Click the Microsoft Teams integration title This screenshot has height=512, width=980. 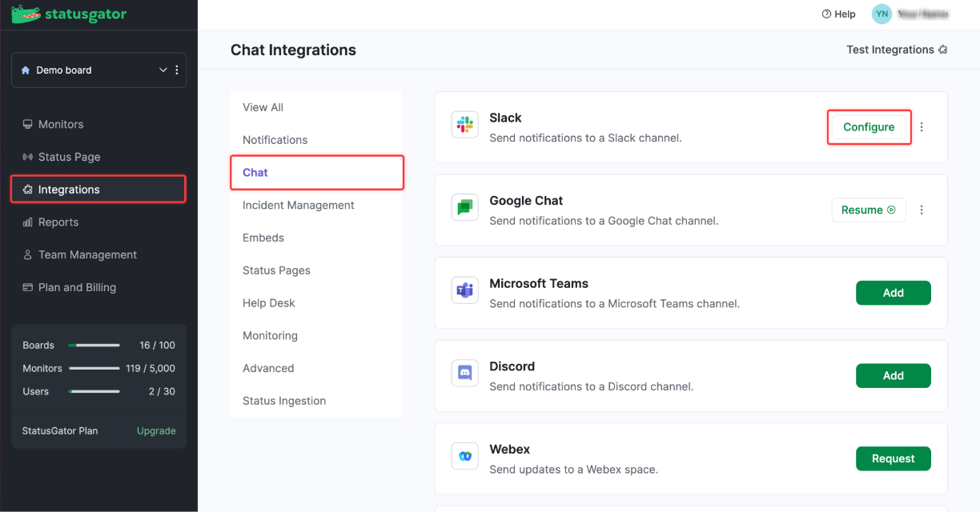(539, 283)
